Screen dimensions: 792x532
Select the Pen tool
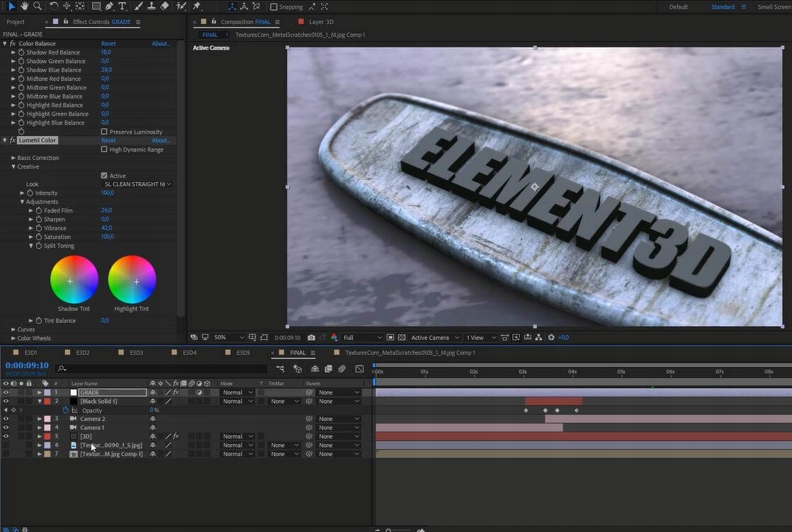click(x=109, y=6)
